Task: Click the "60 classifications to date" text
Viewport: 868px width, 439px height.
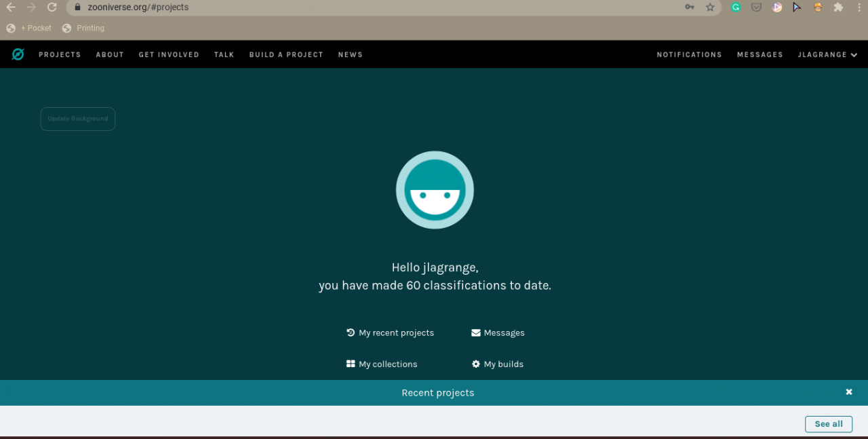Action: 479,286
